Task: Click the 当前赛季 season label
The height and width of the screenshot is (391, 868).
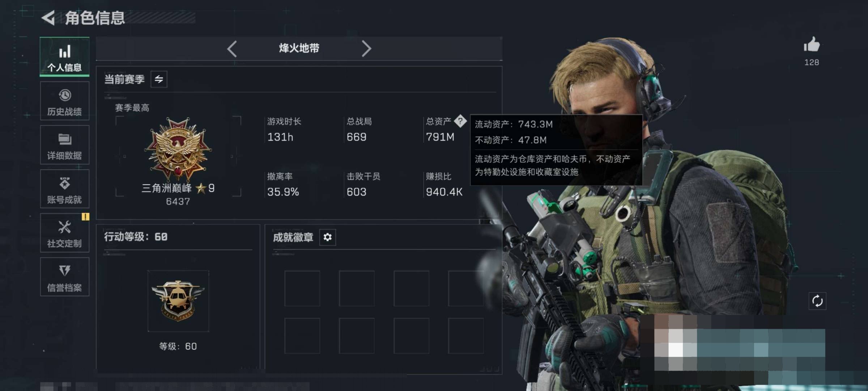Action: click(x=124, y=79)
